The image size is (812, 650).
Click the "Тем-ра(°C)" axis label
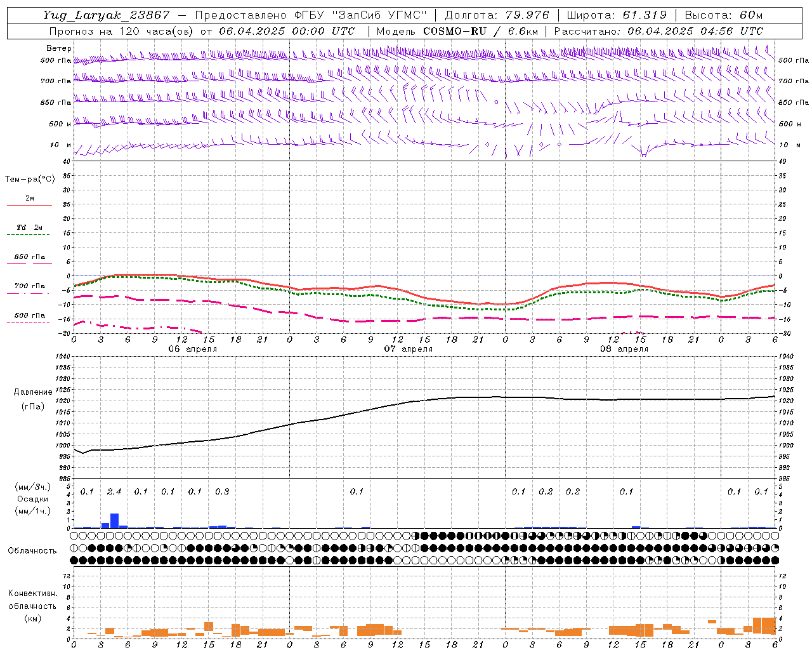(x=30, y=180)
